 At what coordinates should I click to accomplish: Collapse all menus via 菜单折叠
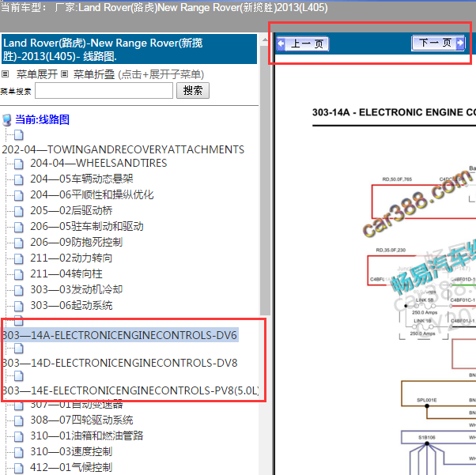[x=94, y=74]
